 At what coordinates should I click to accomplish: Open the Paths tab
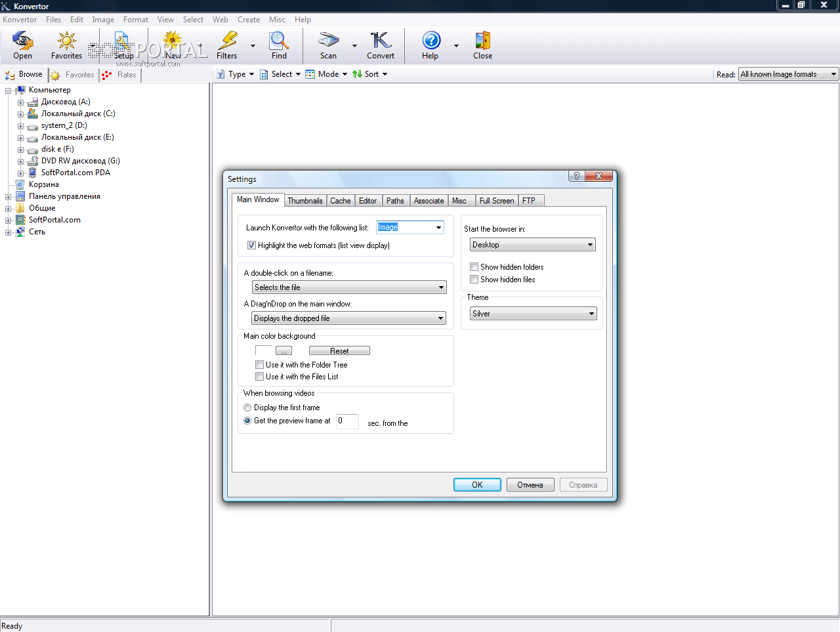point(395,201)
